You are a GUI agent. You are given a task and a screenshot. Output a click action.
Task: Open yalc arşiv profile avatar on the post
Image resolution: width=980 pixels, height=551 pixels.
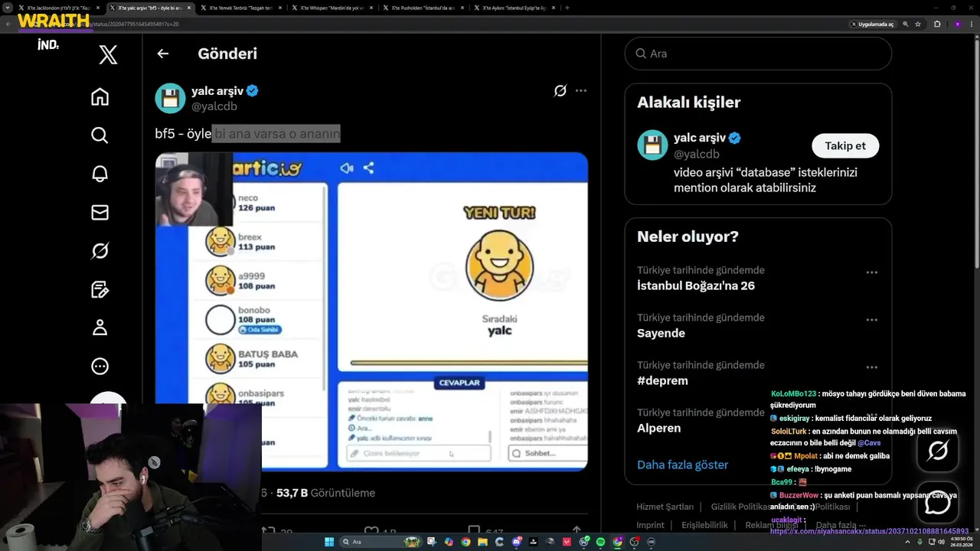(x=170, y=98)
